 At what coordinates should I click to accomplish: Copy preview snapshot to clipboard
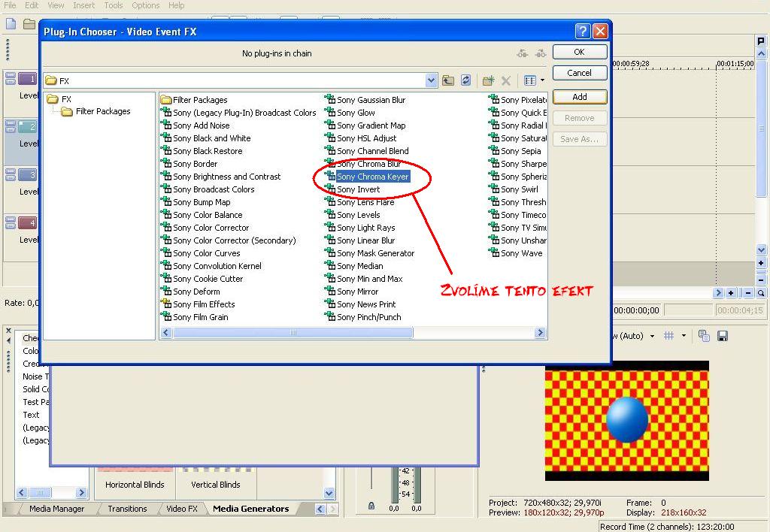704,336
